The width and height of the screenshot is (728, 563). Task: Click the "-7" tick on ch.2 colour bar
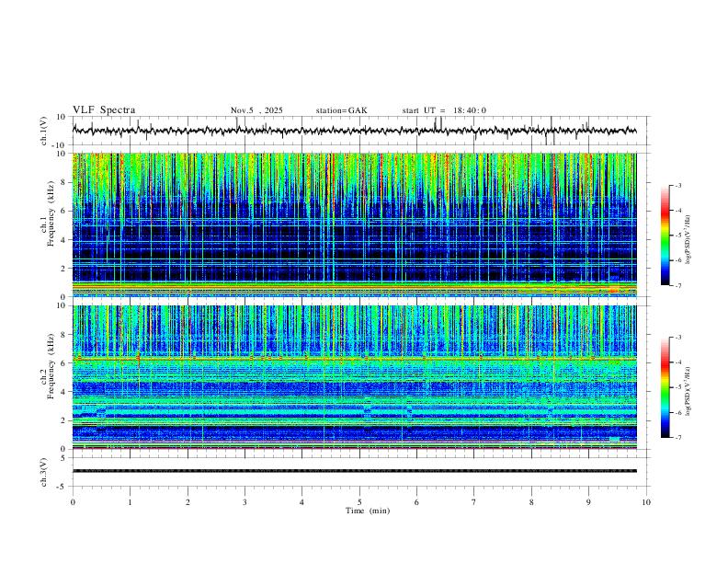[677, 438]
